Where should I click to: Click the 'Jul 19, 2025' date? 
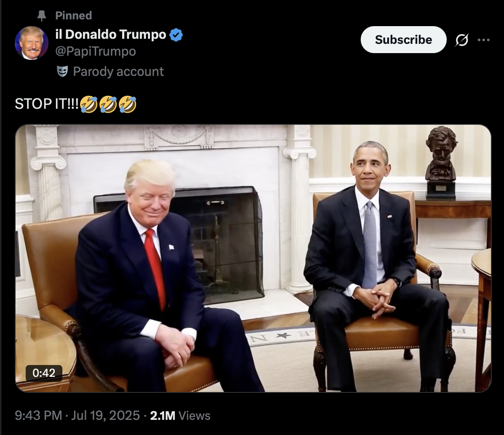coord(105,415)
